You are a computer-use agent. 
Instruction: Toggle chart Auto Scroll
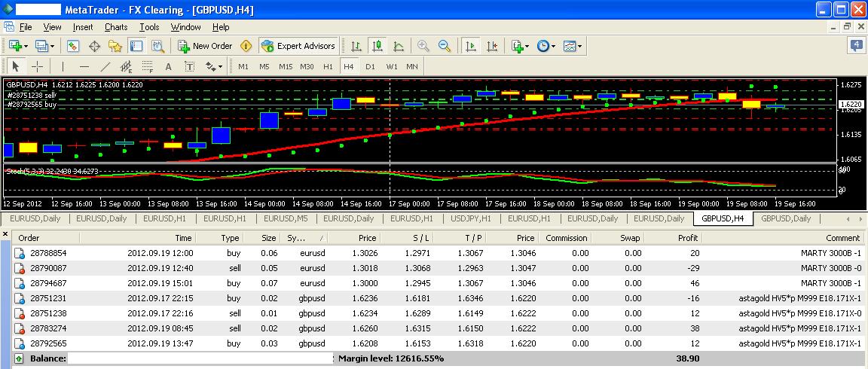pos(471,46)
